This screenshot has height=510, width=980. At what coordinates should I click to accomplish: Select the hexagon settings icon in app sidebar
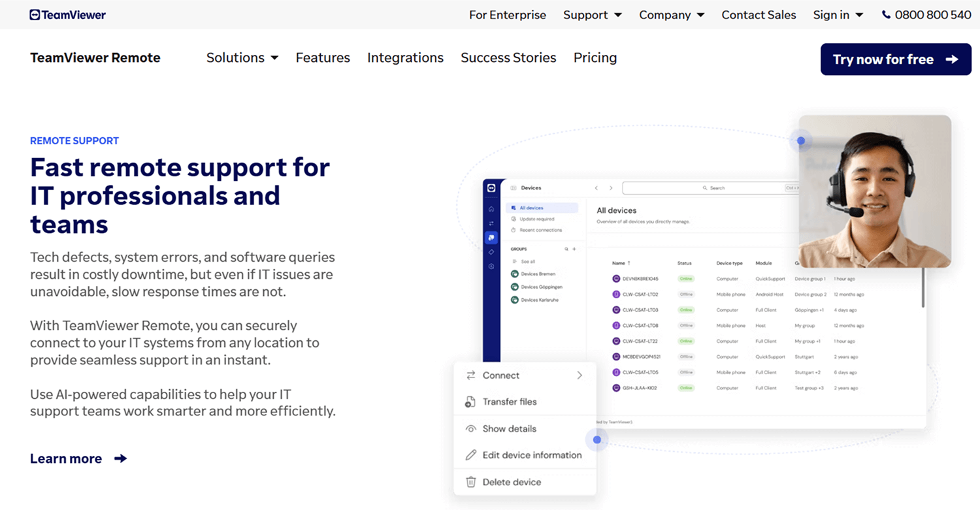(x=491, y=266)
